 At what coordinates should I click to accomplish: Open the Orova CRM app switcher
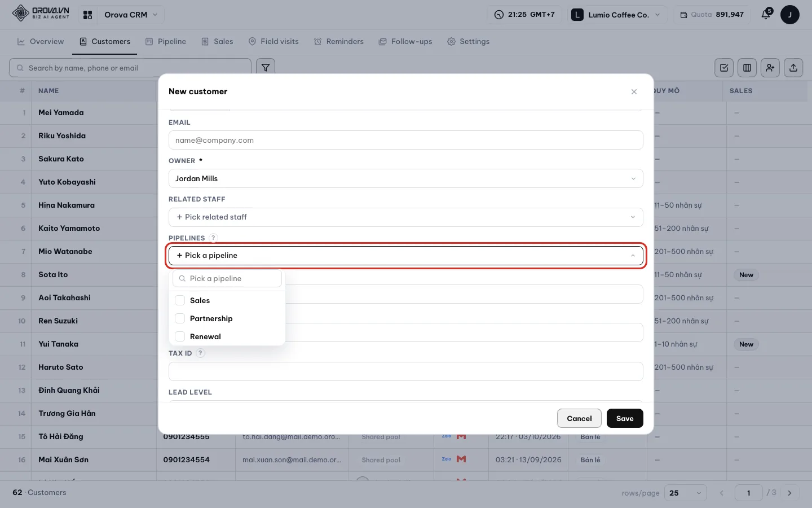131,15
